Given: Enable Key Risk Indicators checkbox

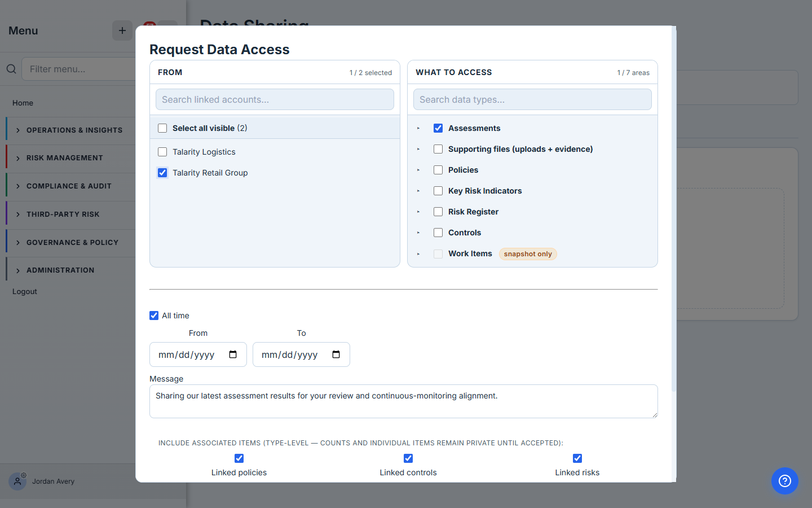Looking at the screenshot, I should pyautogui.click(x=438, y=191).
